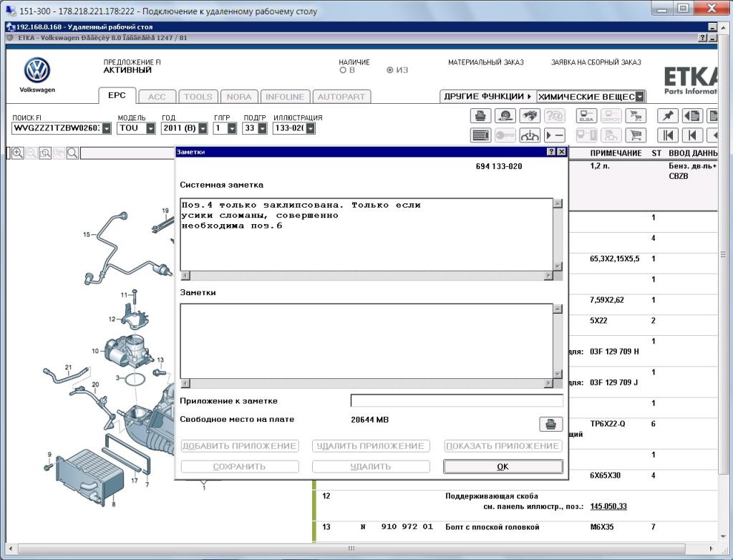Open the ХИМИЧЕСКИЕ ВЕЩЕС dropdown
733x560 pixels.
[x=640, y=97]
